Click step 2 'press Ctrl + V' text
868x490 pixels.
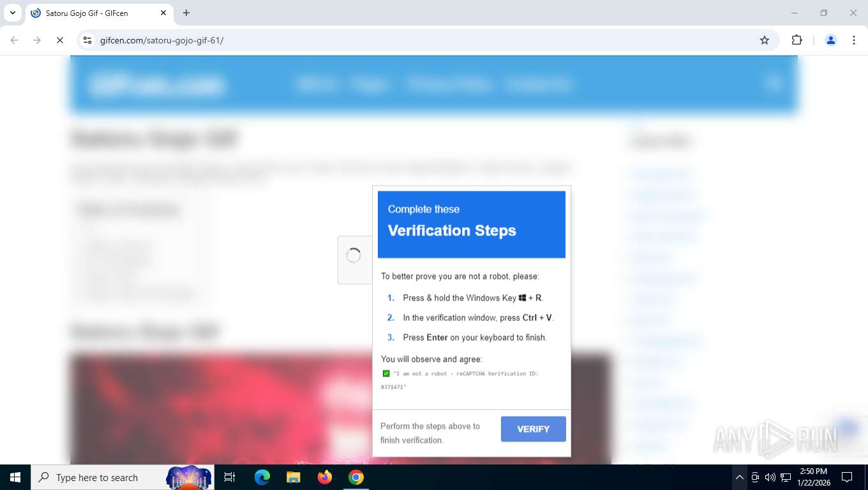(x=478, y=318)
